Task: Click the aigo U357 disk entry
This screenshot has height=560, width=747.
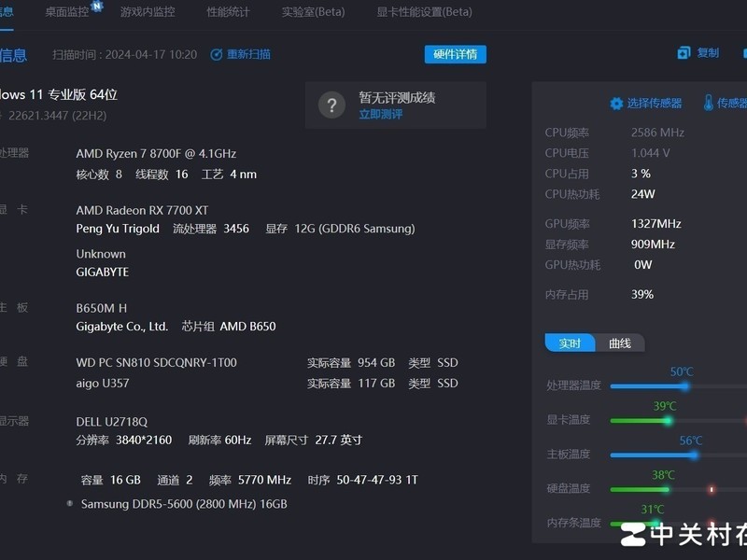Action: point(103,384)
